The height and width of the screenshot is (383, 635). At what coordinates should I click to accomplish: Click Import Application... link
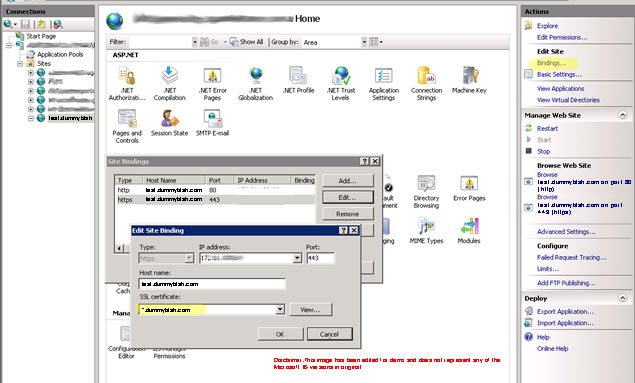[x=565, y=323]
